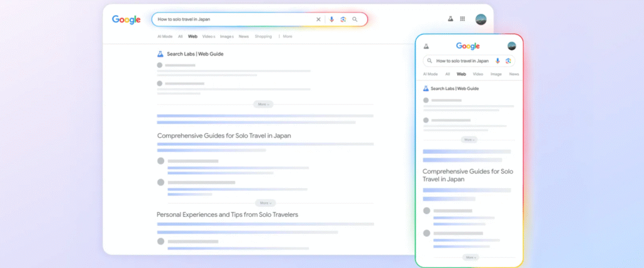644x268 pixels.
Task: Select the Web tab on mobile
Action: click(461, 74)
